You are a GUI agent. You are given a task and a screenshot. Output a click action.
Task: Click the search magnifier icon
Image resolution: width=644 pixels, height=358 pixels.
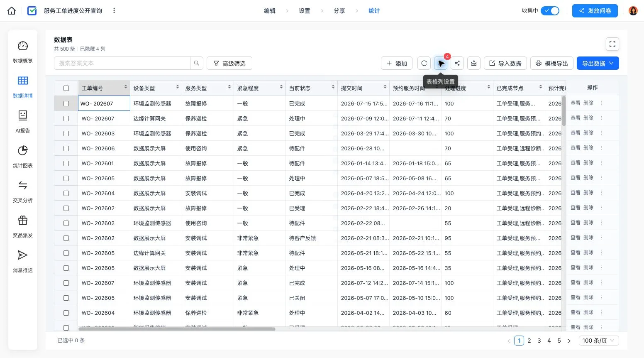point(197,63)
